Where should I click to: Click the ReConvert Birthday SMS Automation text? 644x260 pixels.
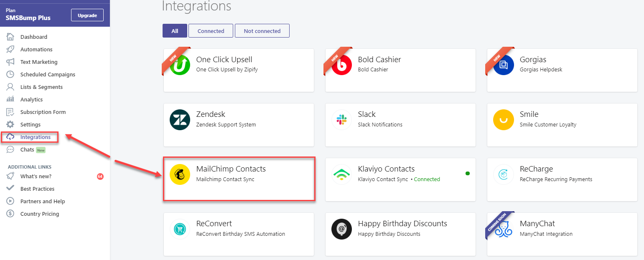click(x=240, y=234)
